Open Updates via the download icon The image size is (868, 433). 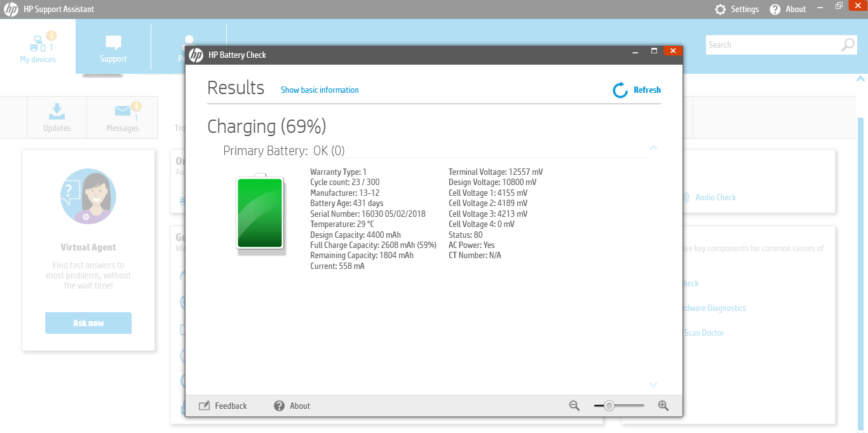[x=57, y=111]
